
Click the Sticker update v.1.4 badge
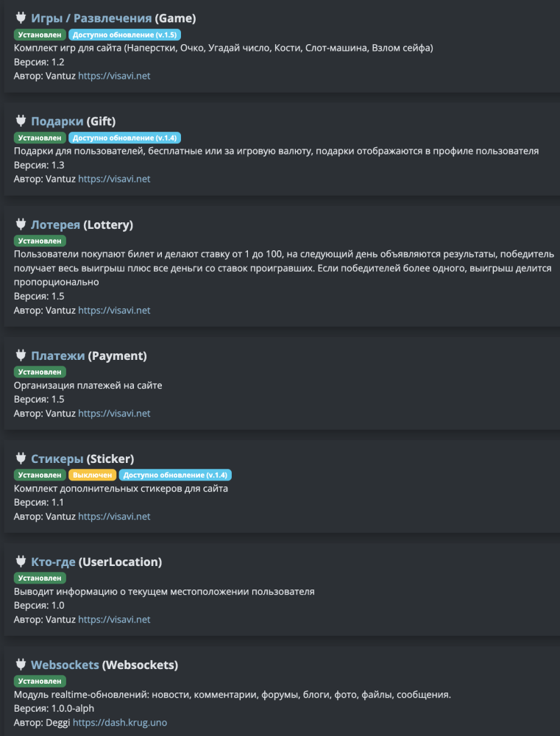pos(175,475)
